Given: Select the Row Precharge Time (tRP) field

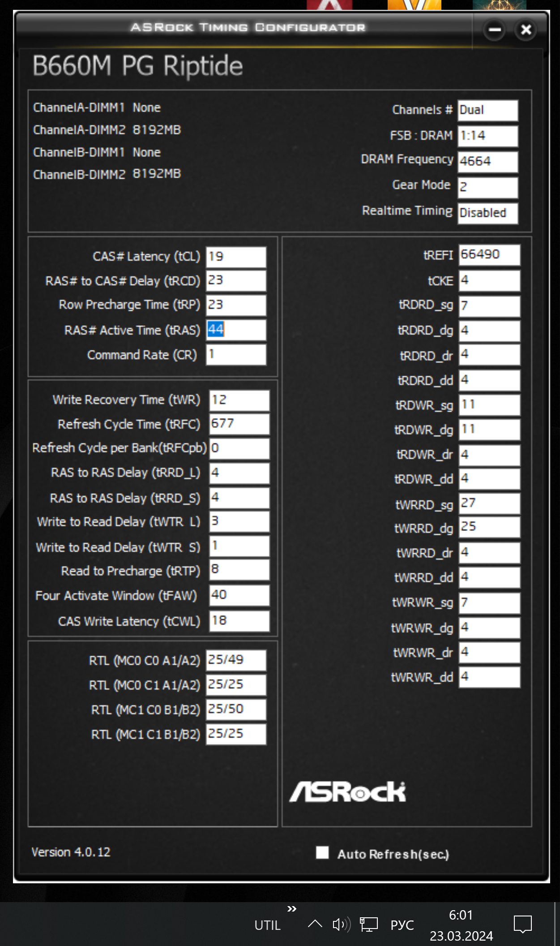Looking at the screenshot, I should pyautogui.click(x=236, y=305).
